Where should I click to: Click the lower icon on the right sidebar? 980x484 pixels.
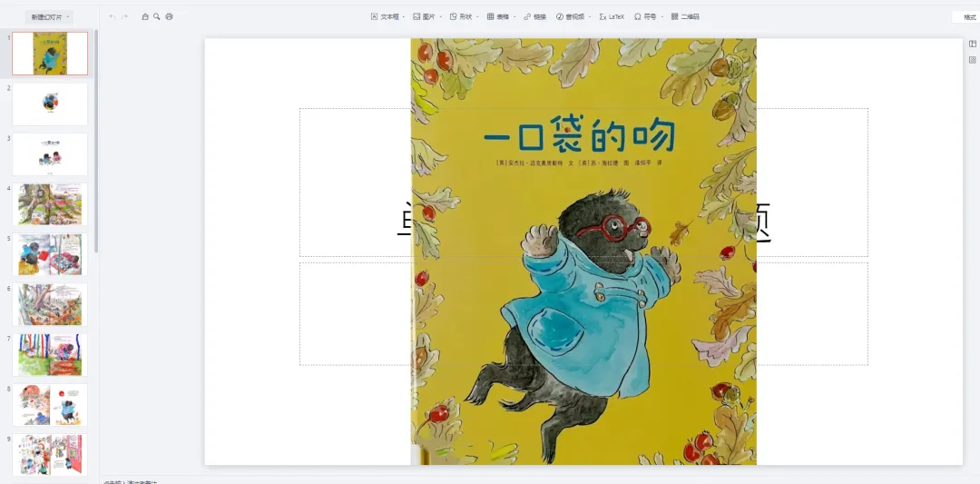[973, 60]
